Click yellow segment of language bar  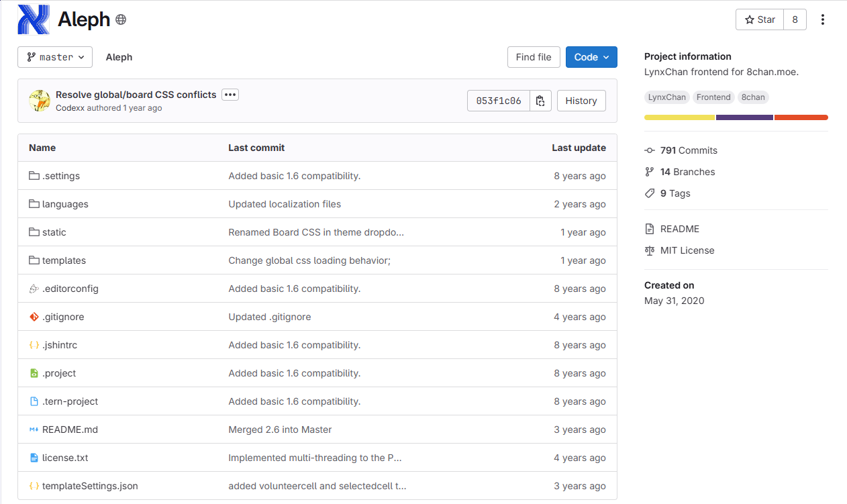click(x=679, y=117)
